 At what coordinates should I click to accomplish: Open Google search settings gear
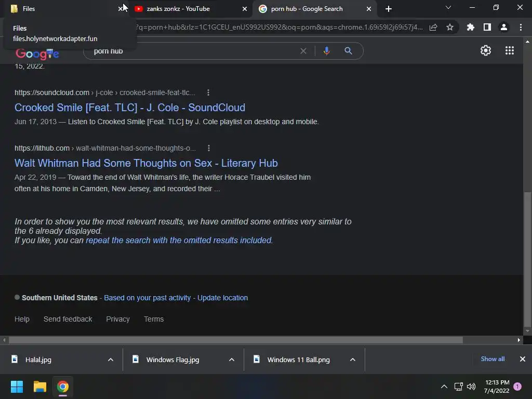pyautogui.click(x=486, y=50)
